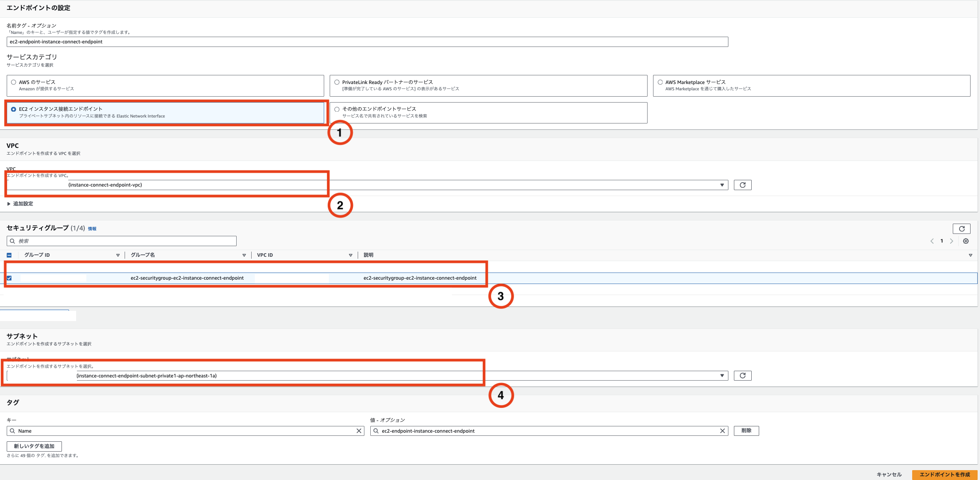The image size is (980, 480).
Task: Click the エンドポイントを作成 button
Action: coord(946,474)
